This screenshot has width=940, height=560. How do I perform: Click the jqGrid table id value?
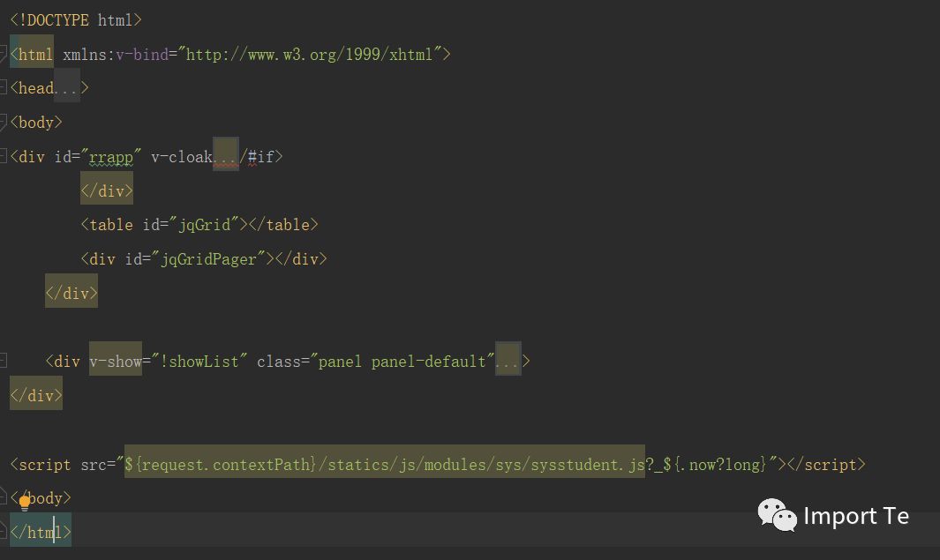coord(205,225)
